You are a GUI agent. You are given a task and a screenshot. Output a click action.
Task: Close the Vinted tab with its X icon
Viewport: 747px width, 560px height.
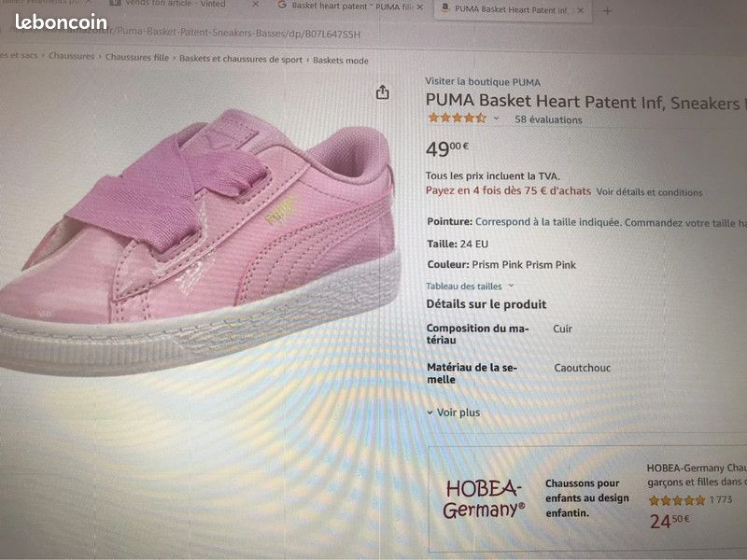(255, 7)
